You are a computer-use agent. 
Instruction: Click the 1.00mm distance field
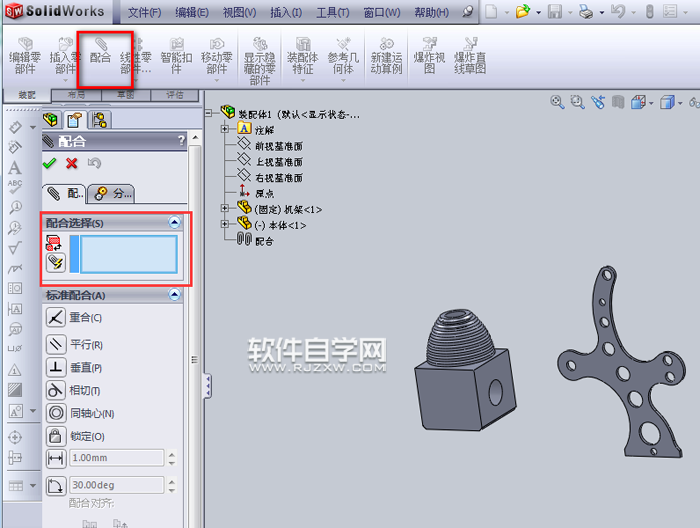117,458
